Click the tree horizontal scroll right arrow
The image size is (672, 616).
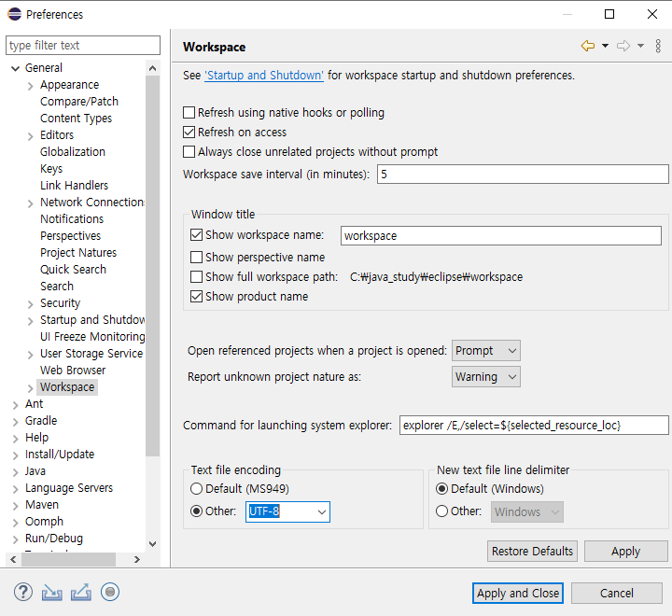pyautogui.click(x=136, y=559)
